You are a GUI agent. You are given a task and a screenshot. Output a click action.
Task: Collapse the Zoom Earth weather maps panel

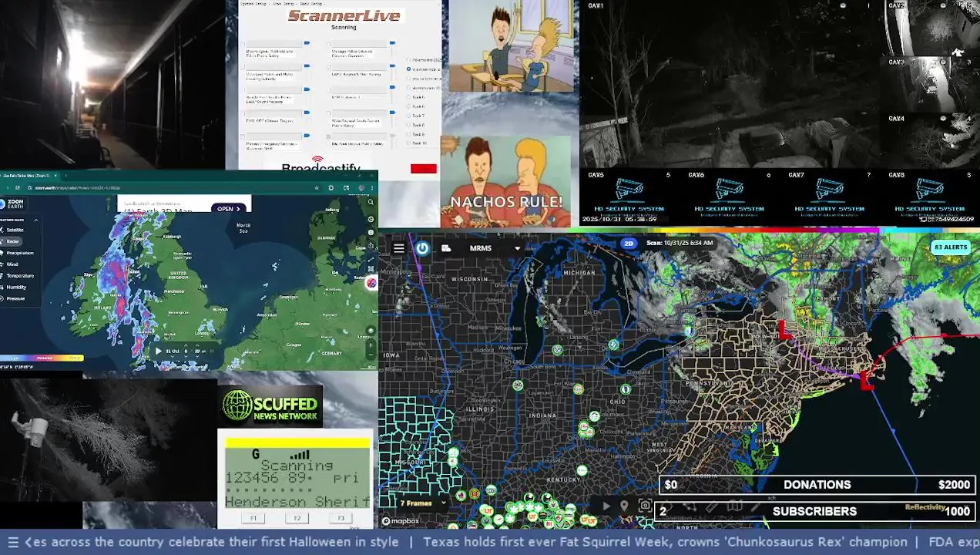[x=36, y=220]
